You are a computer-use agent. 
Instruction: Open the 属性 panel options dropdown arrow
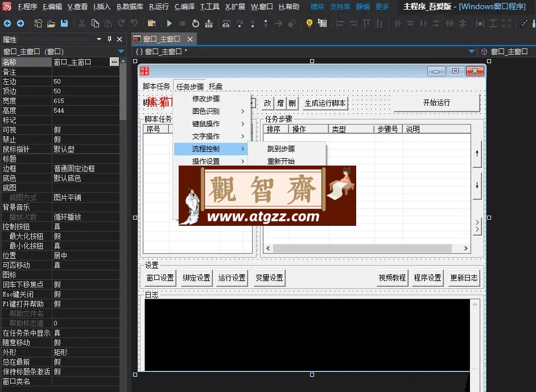(99, 39)
